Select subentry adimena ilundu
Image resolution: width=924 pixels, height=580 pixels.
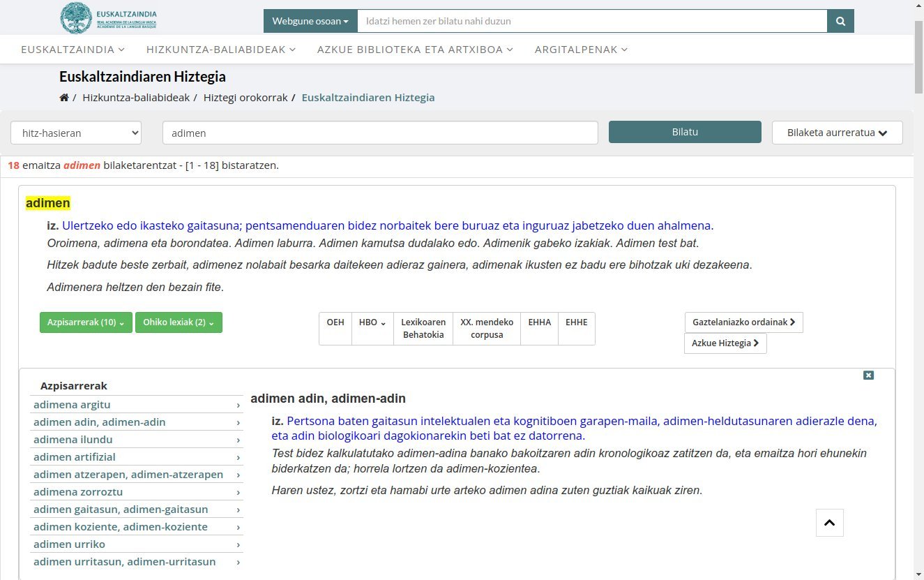click(x=137, y=440)
